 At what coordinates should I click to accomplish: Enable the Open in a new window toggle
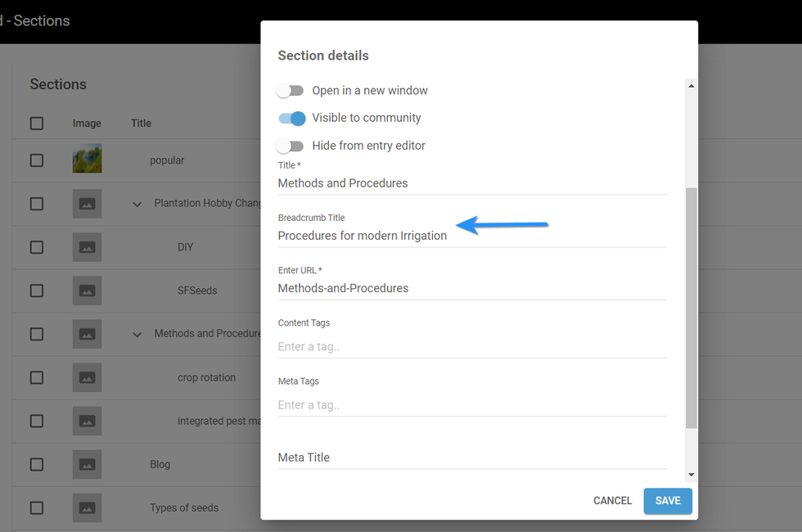tap(291, 90)
